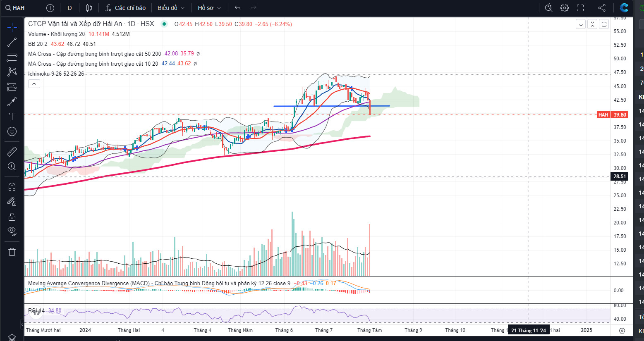This screenshot has width=644, height=341.
Task: Click the HAH 39.80 price label
Action: click(x=613, y=115)
